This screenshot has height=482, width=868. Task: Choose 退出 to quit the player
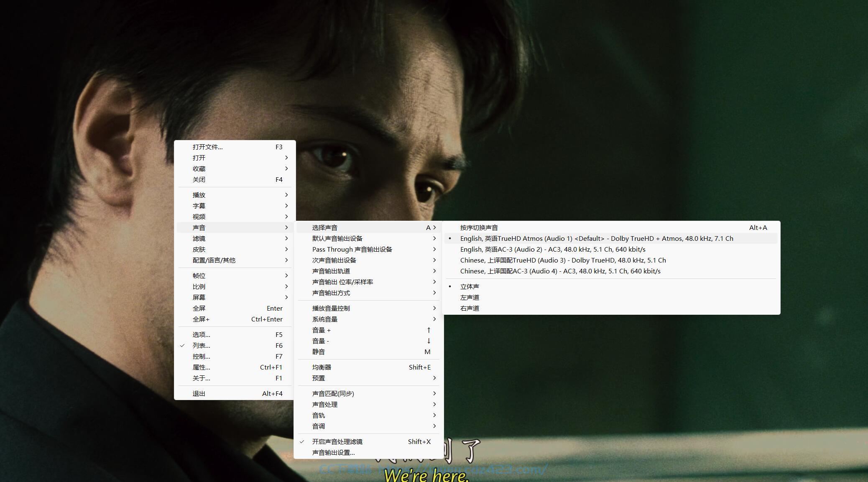[235, 393]
